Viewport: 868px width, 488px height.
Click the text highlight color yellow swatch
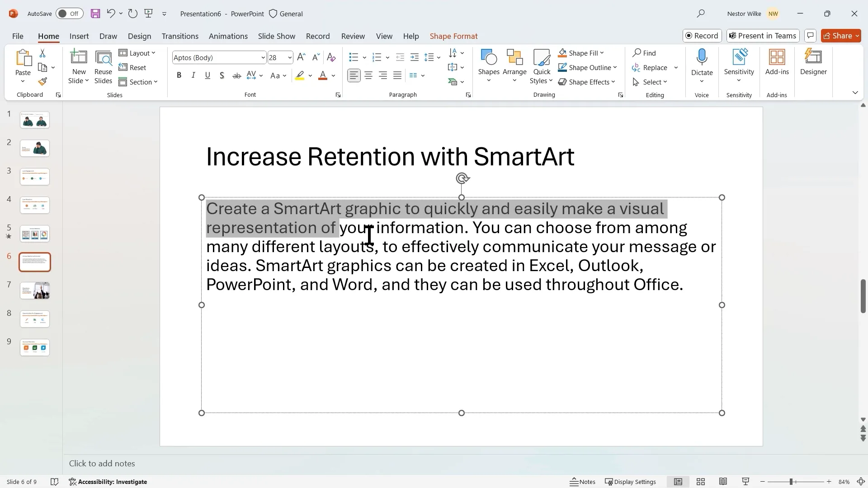coord(300,75)
